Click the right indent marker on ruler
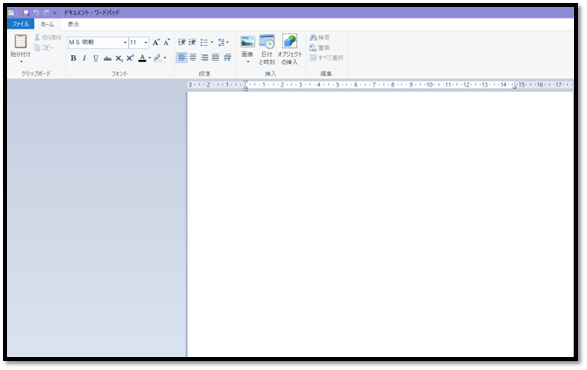The image size is (587, 370). point(515,87)
